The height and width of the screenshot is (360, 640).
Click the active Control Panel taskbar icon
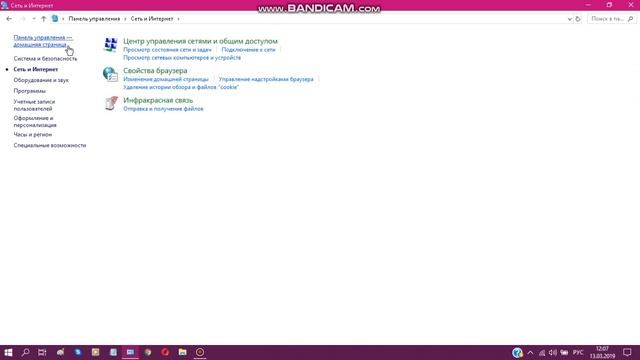pos(130,352)
